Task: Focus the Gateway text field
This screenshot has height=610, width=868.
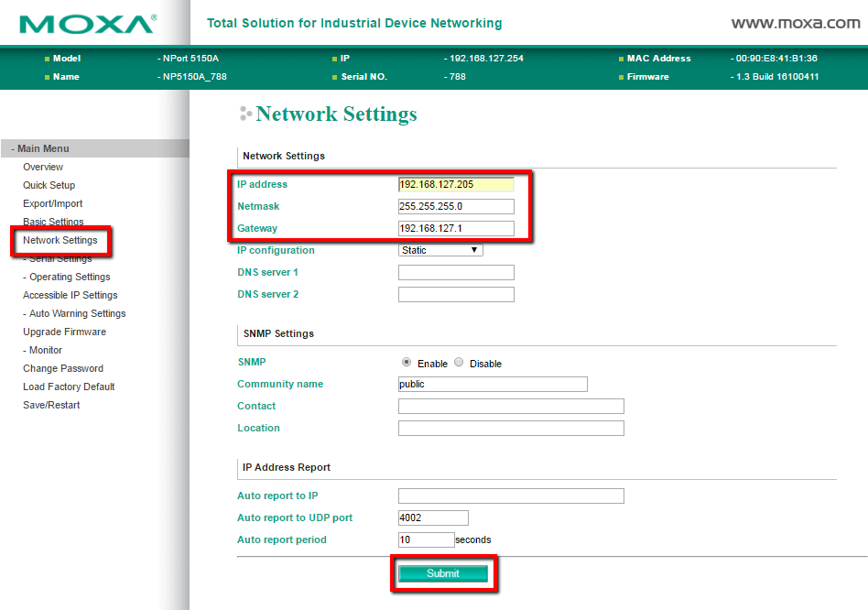Action: point(456,228)
